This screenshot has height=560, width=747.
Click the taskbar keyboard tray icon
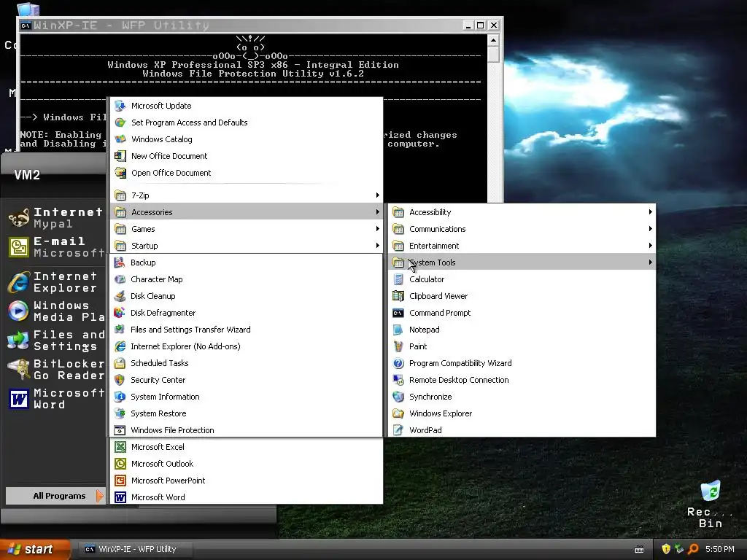tap(639, 550)
